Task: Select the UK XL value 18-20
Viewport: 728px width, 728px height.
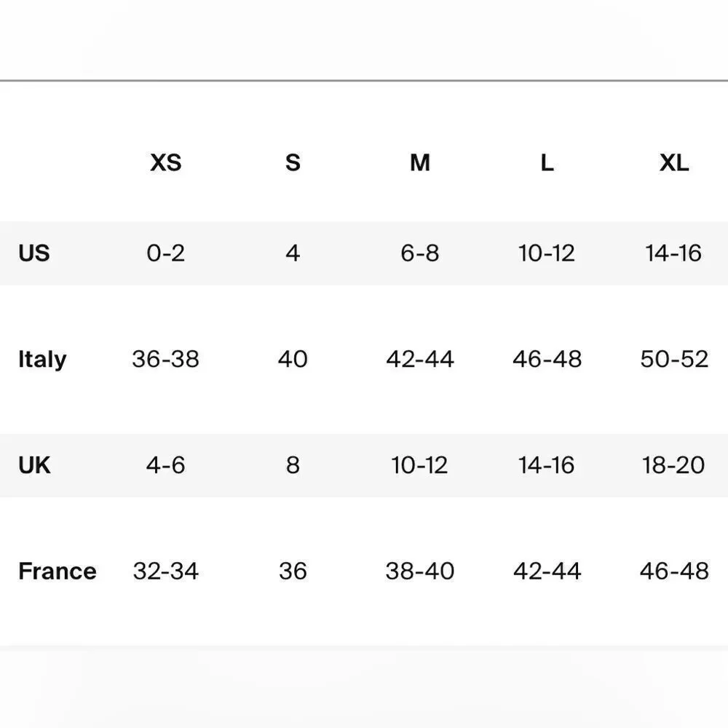Action: tap(673, 465)
